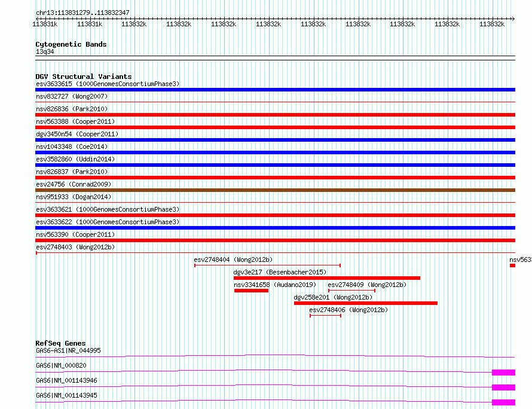Click the ruler's left arrowhead
Viewport: 532px width, 409px height.
37,19
